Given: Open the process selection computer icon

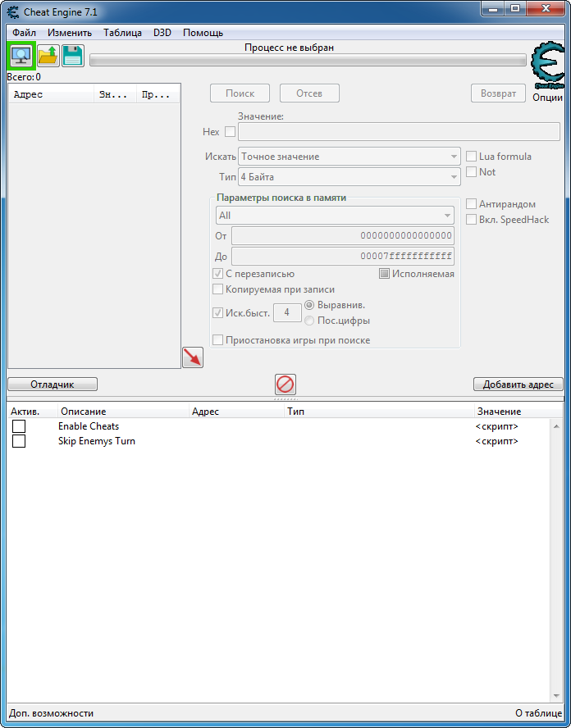Looking at the screenshot, I should (x=21, y=57).
